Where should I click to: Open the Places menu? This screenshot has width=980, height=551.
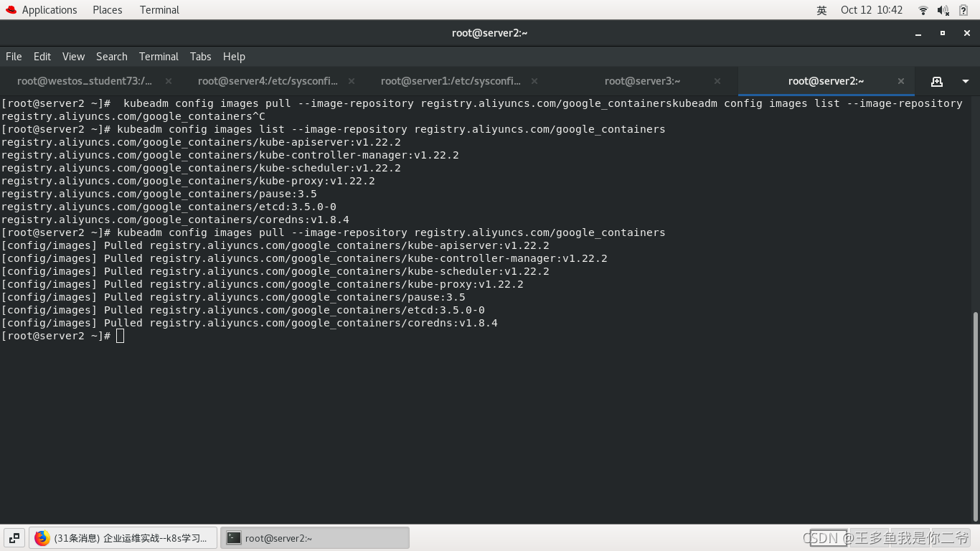[x=108, y=10]
